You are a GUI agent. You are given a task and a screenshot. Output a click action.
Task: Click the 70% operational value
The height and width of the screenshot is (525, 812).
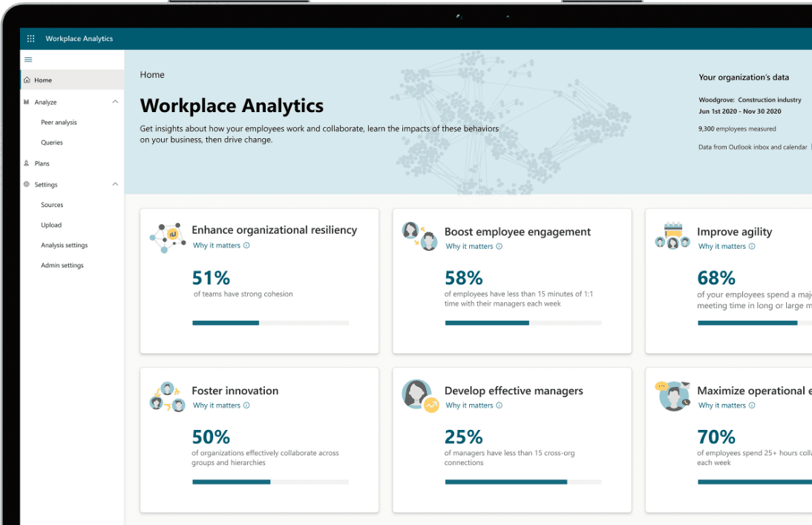pos(716,437)
